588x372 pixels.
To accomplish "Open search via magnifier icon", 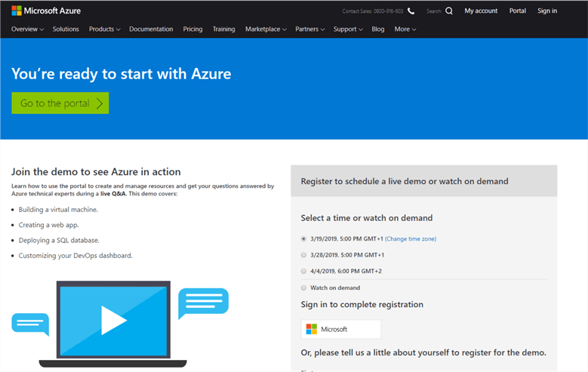I will pos(449,11).
